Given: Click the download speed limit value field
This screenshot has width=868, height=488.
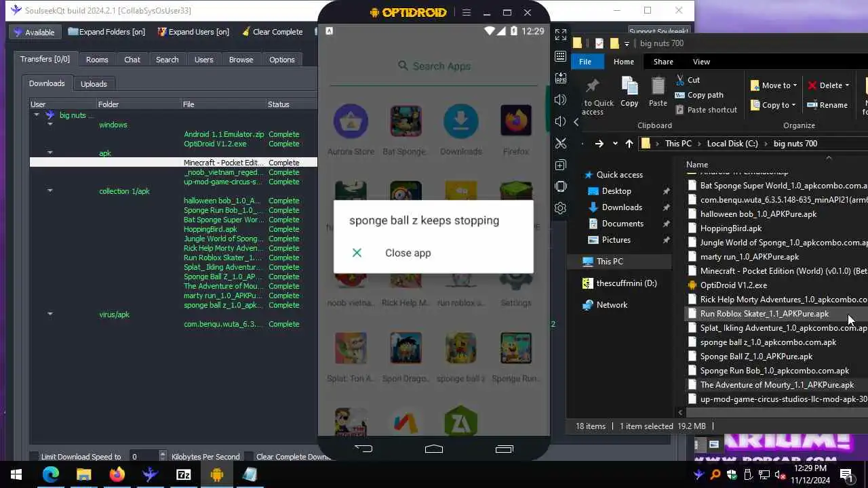Looking at the screenshot, I should [143, 457].
